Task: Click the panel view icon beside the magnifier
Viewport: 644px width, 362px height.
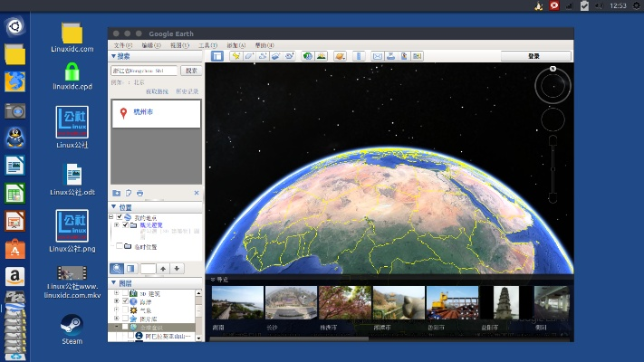Action: point(130,269)
